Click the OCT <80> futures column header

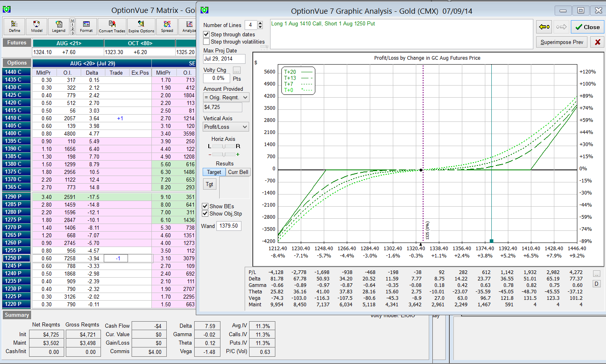pos(140,43)
